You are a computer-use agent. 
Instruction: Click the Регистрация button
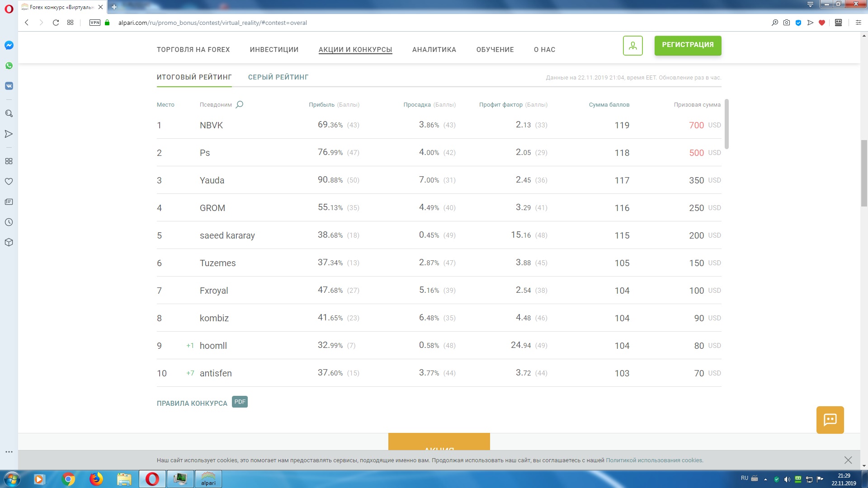tap(688, 45)
